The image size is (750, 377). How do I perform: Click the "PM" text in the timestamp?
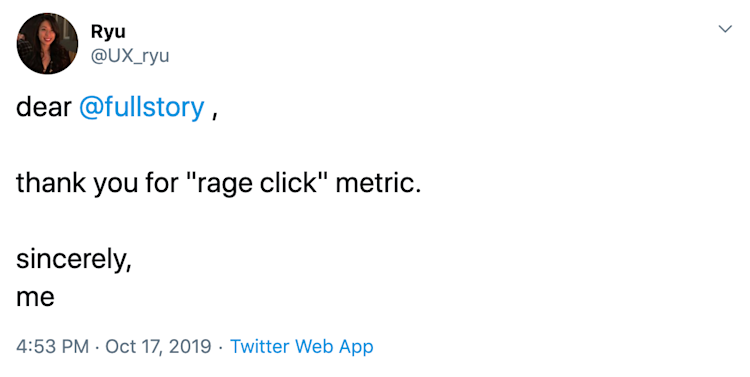coord(75,346)
